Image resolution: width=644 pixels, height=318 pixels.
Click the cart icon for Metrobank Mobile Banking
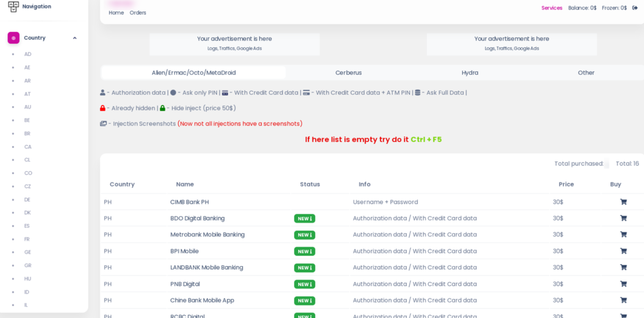pyautogui.click(x=623, y=234)
